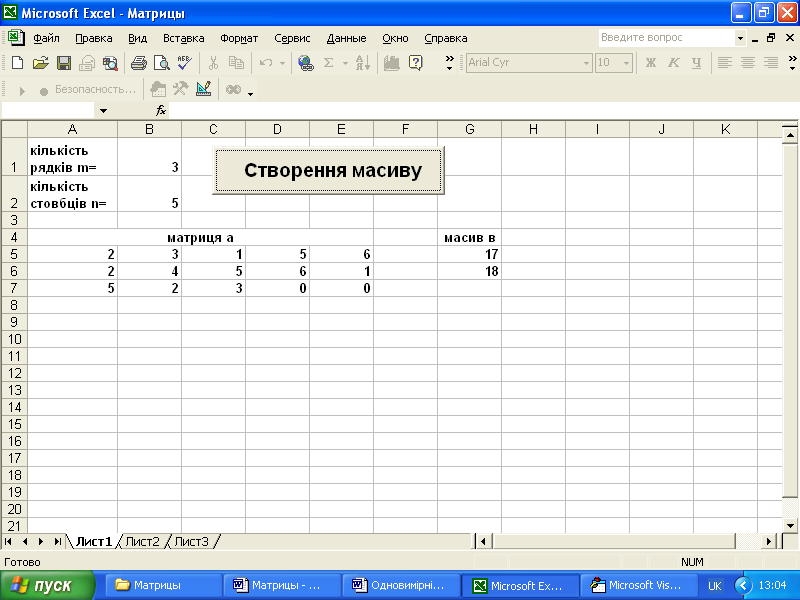
Task: Toggle align left
Action: (724, 63)
